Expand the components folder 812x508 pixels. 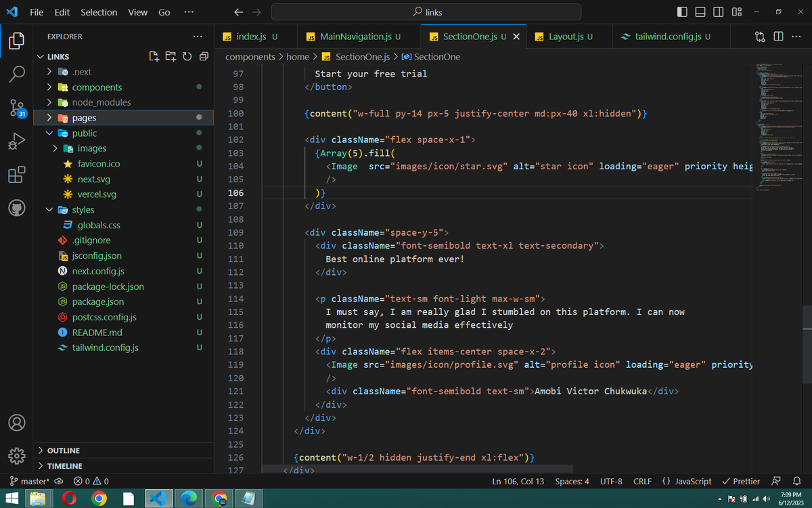click(x=49, y=87)
